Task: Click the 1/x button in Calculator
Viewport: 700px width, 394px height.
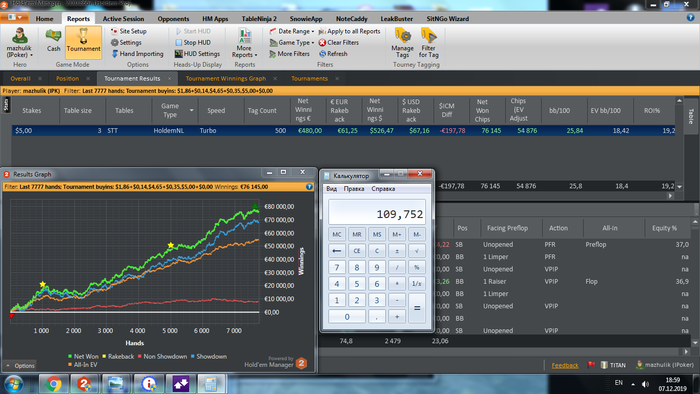Action: pyautogui.click(x=417, y=284)
